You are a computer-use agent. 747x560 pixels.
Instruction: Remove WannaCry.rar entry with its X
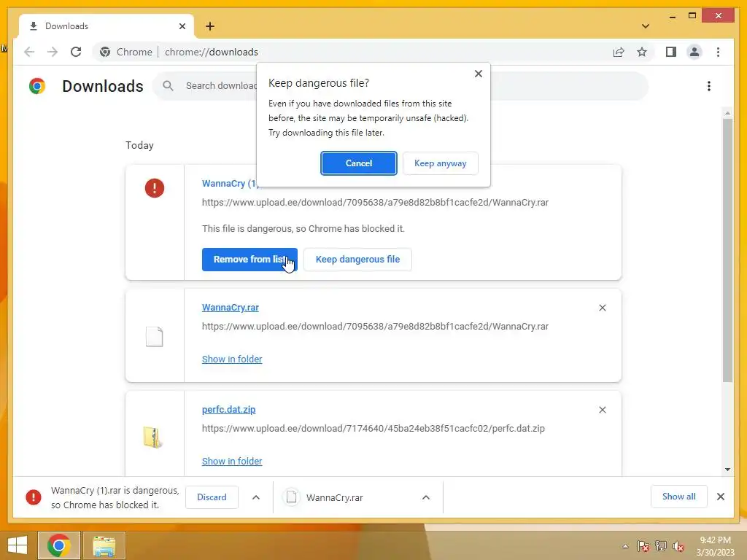[602, 308]
